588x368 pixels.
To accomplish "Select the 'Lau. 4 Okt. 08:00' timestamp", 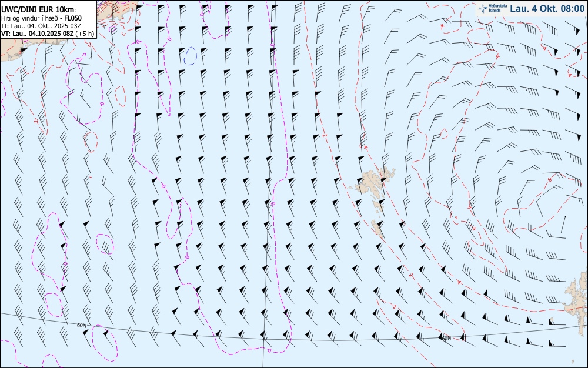I will click(547, 8).
